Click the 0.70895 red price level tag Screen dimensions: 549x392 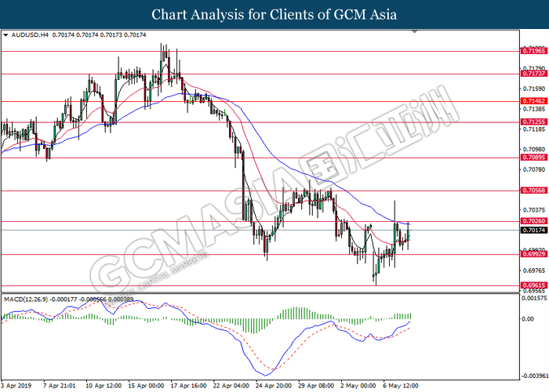tap(533, 158)
